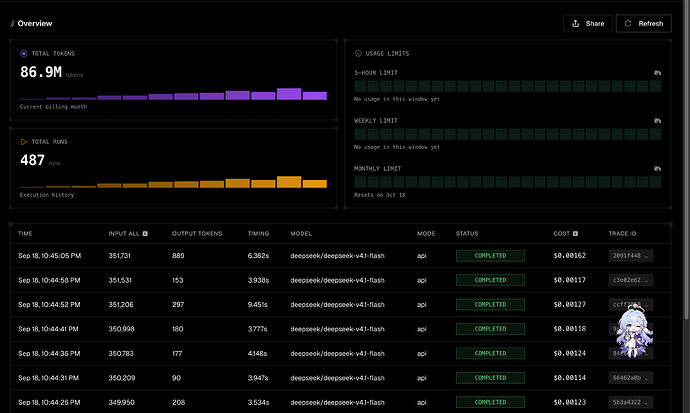The width and height of the screenshot is (690, 413).
Task: Click the Refresh circular arrow icon
Action: [628, 24]
